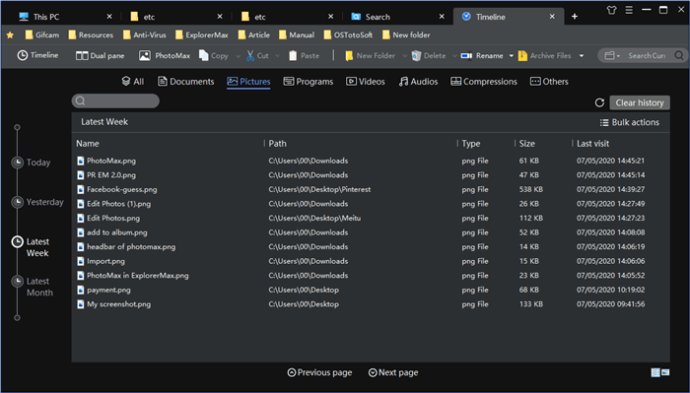Open the skin theme shirt icon
The height and width of the screenshot is (393, 690).
tap(611, 10)
